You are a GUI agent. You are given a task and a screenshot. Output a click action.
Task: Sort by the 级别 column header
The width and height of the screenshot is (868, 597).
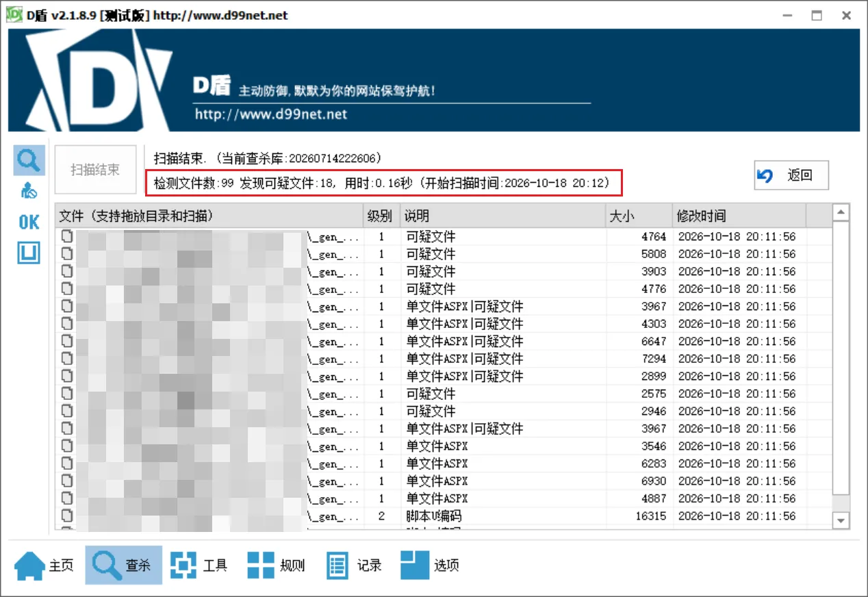pos(381,216)
